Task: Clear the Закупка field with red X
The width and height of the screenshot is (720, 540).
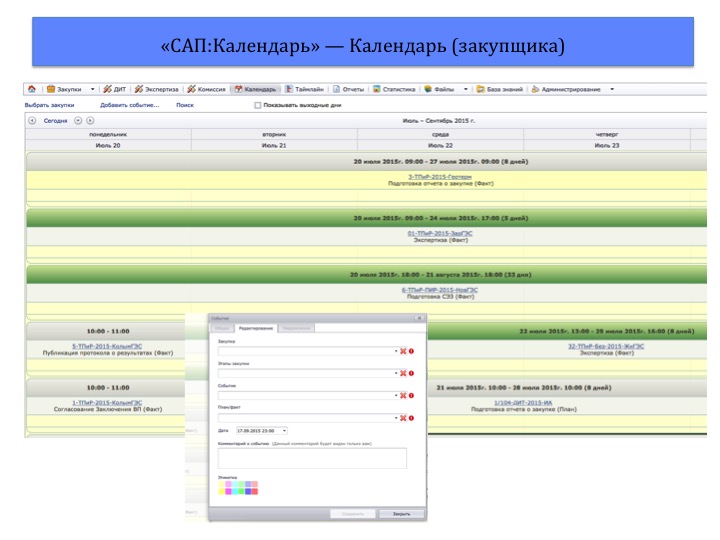Action: [x=403, y=351]
